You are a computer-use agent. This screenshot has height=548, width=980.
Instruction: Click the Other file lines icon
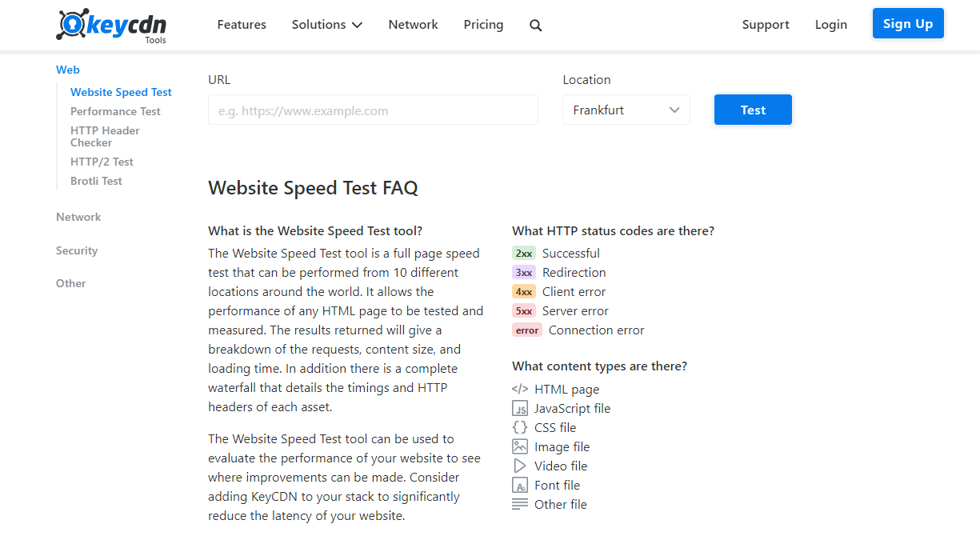[520, 504]
